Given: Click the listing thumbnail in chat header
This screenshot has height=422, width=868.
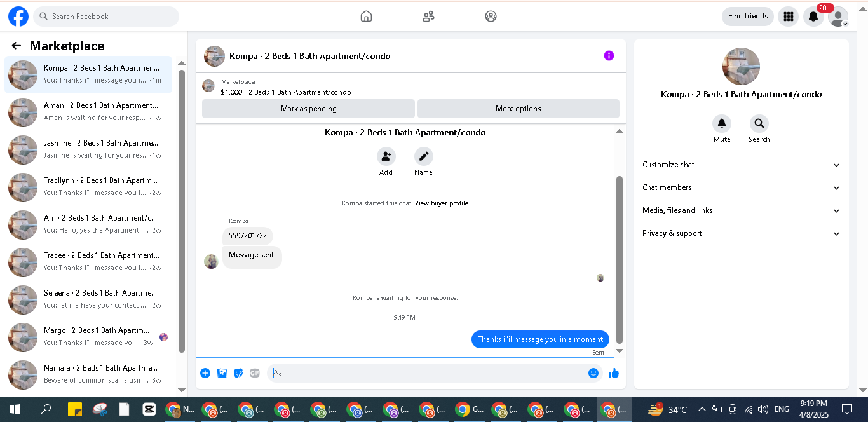Looking at the screenshot, I should point(215,56).
